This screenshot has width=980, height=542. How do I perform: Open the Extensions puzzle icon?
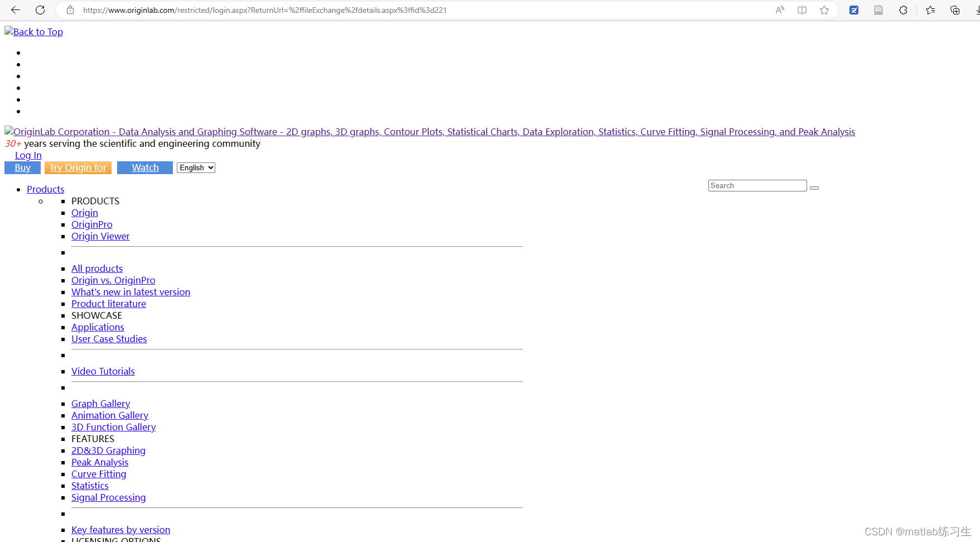pos(903,10)
